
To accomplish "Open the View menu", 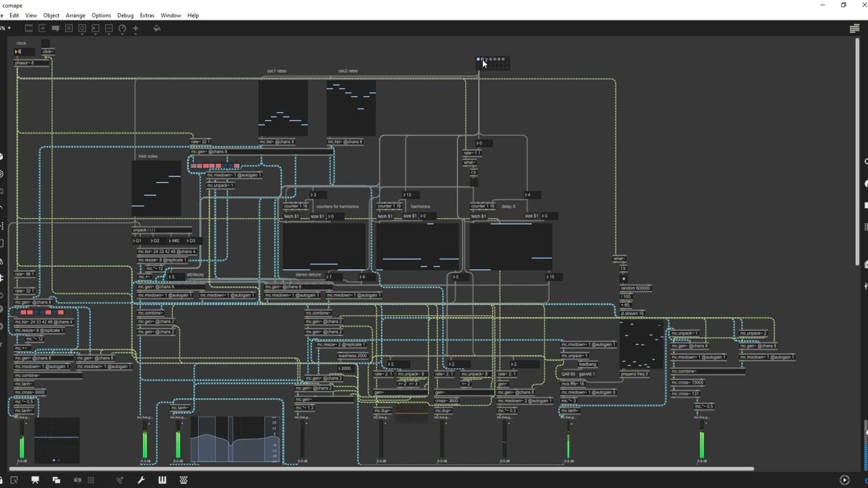I will (x=31, y=15).
